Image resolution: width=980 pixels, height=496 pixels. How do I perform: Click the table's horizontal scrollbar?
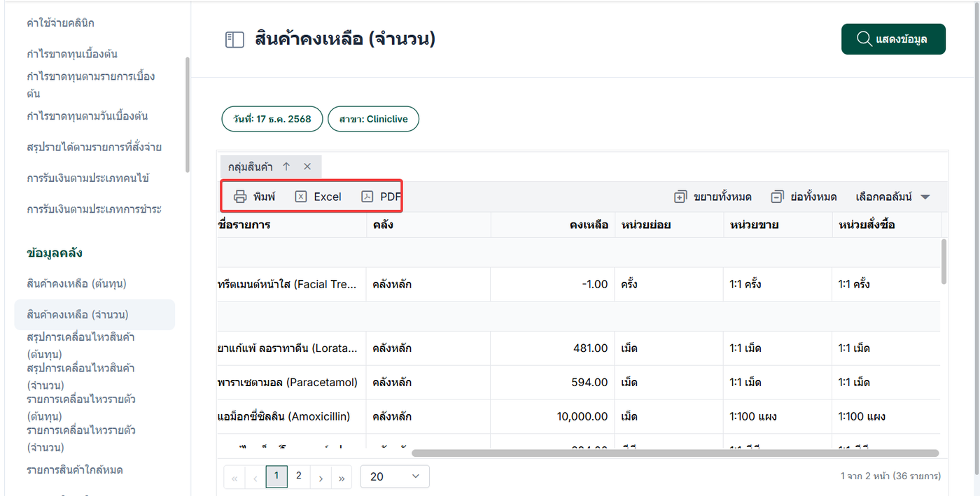(675, 453)
